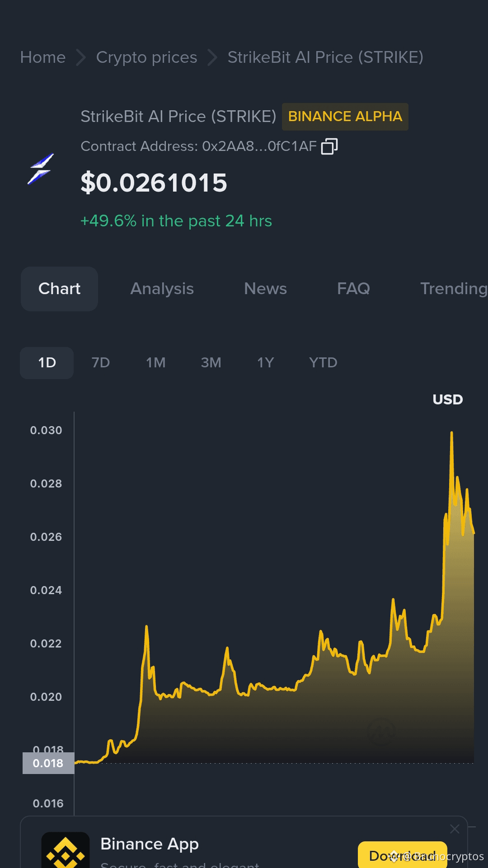This screenshot has height=868, width=488.
Task: Click the Download button in app banner
Action: coord(403,855)
